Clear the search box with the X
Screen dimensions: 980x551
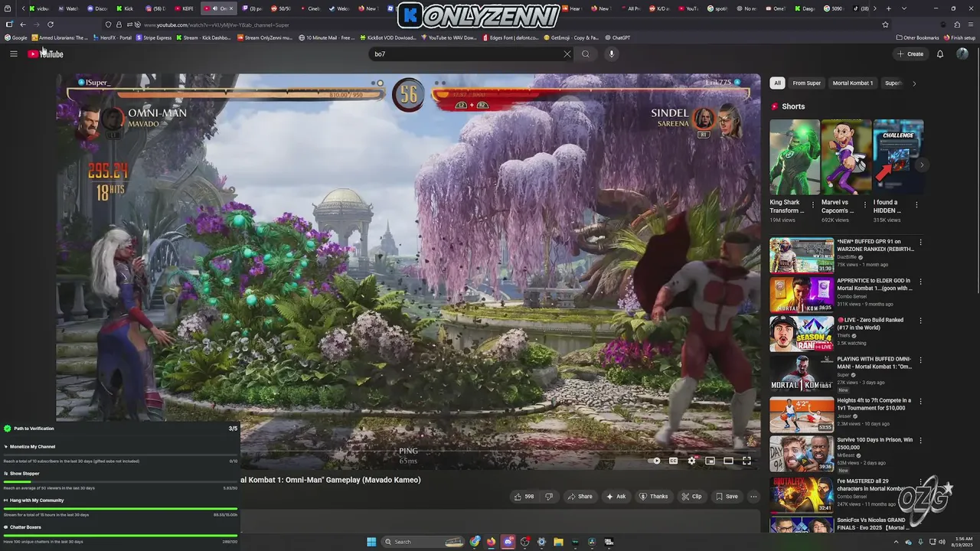(567, 54)
